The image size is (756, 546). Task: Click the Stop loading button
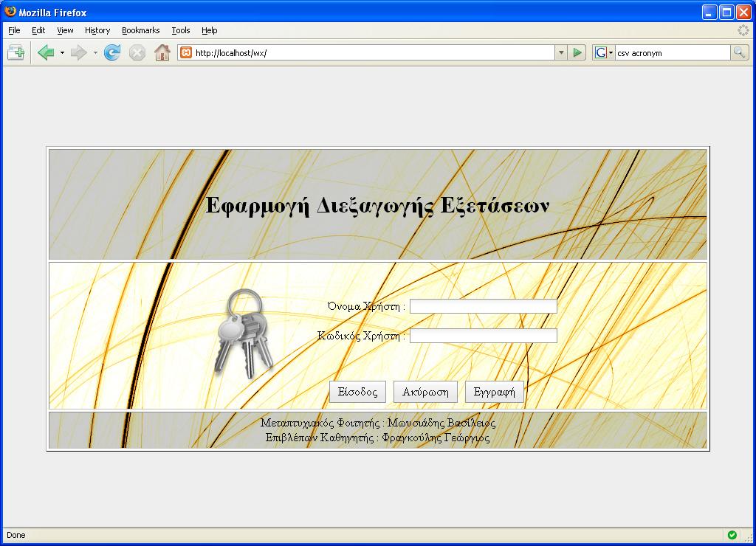click(x=137, y=52)
